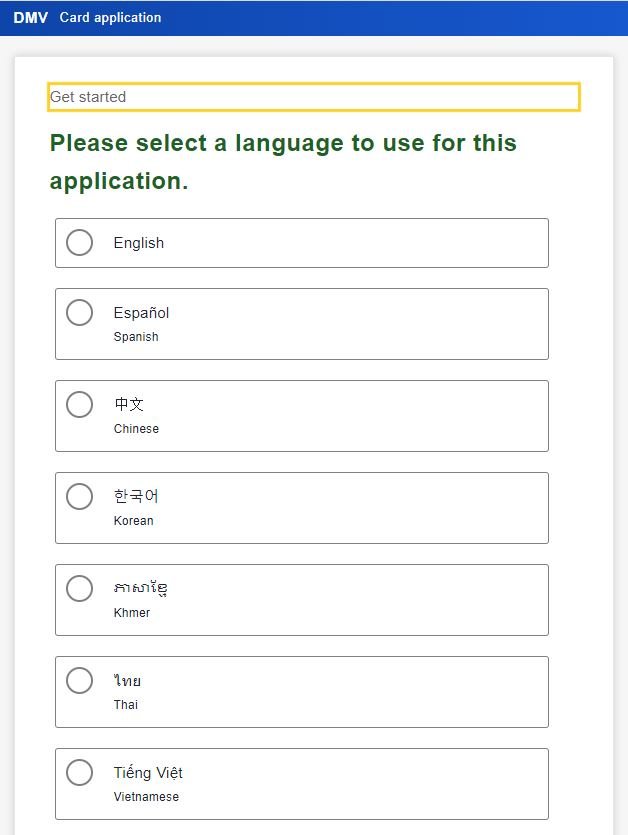The height and width of the screenshot is (835, 628).
Task: Click the "Tiếng Việt" option label text
Action: click(148, 773)
